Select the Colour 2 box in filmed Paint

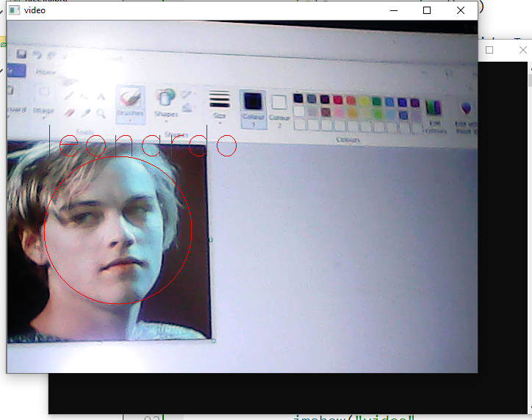click(x=279, y=111)
